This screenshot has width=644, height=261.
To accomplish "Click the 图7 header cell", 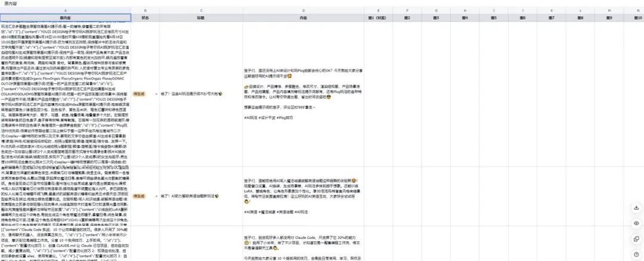I will [552, 18].
